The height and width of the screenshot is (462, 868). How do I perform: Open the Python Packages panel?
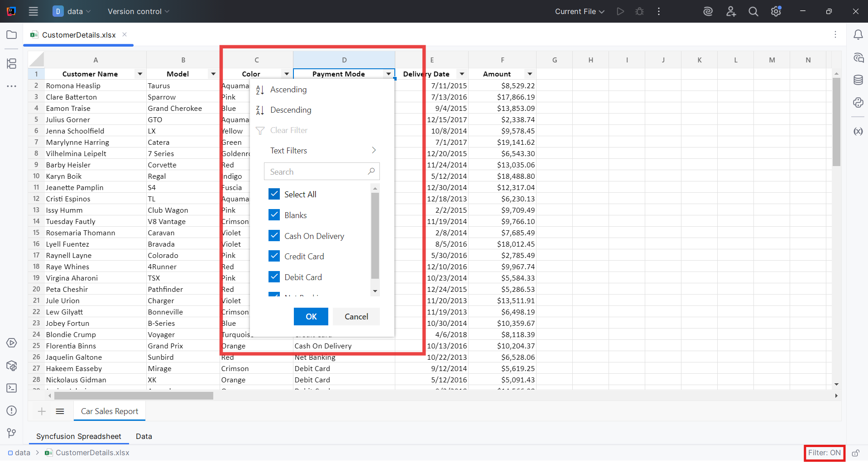coord(858,103)
